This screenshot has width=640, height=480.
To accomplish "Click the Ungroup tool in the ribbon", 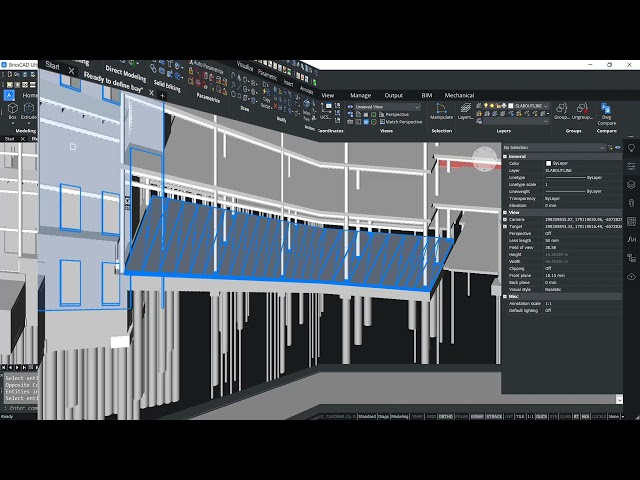I will 582,111.
